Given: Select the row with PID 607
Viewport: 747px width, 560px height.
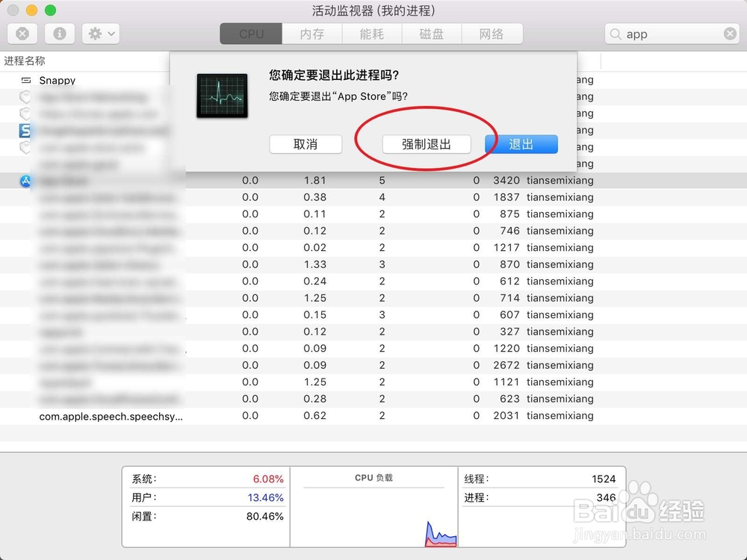Looking at the screenshot, I should (373, 315).
